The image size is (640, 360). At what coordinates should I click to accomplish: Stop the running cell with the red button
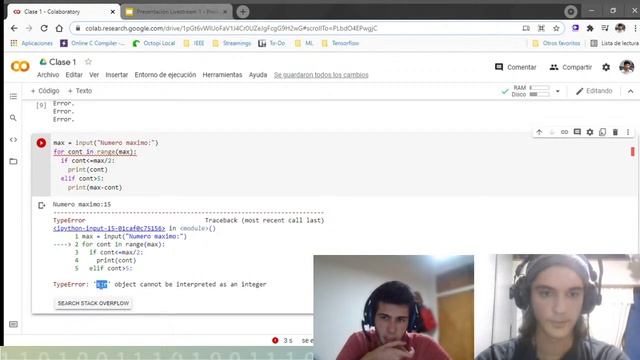pos(41,143)
